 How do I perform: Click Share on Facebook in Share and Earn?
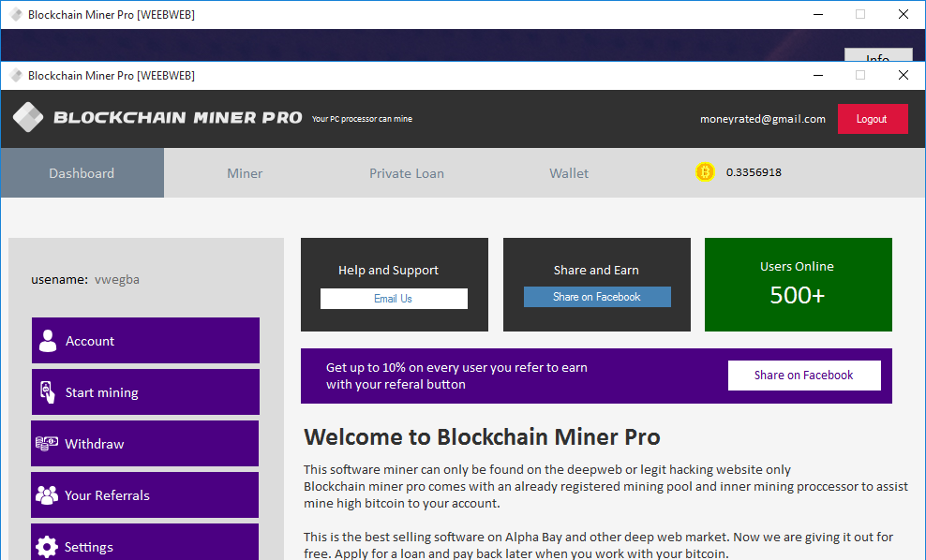pos(597,296)
